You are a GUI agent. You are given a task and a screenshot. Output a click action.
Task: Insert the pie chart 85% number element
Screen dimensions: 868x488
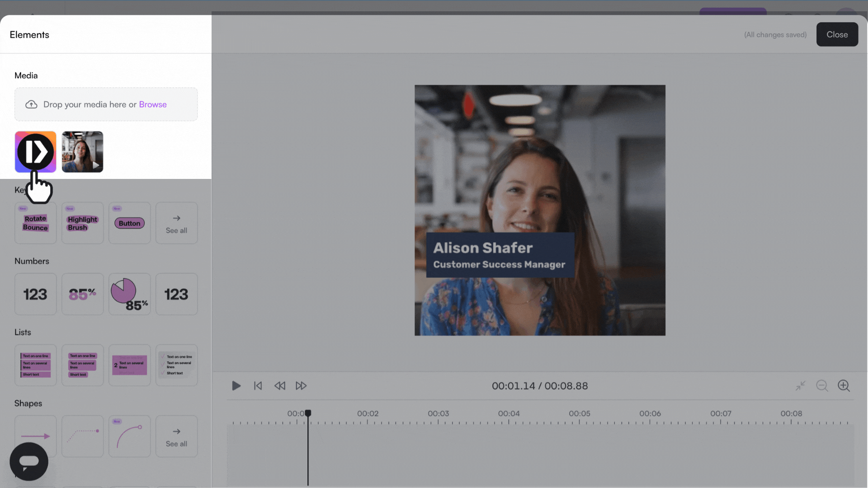click(129, 294)
